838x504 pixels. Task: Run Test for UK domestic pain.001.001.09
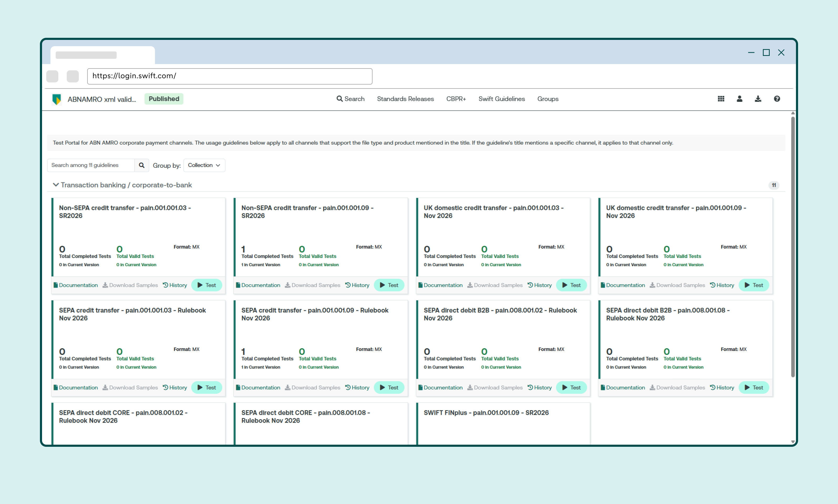754,285
